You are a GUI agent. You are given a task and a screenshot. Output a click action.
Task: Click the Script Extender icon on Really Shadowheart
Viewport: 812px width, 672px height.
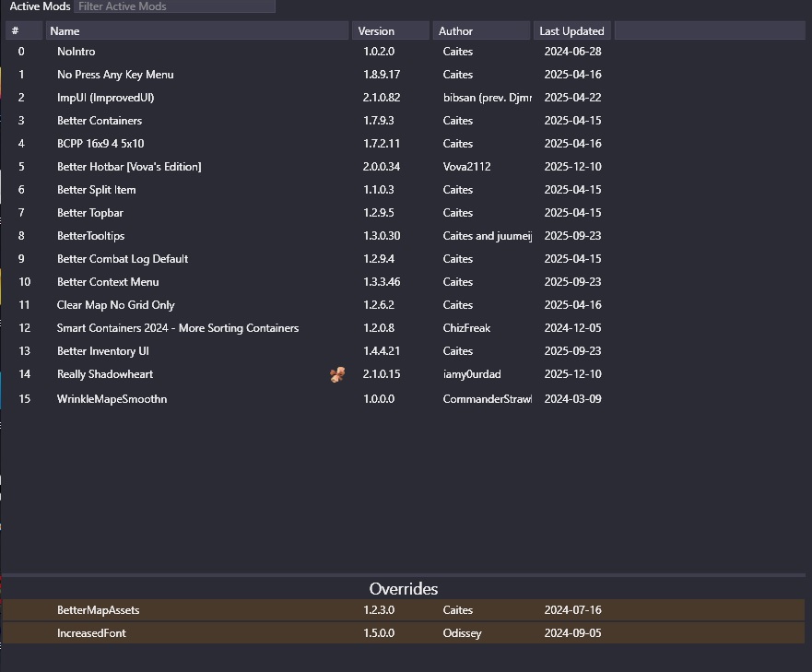337,374
